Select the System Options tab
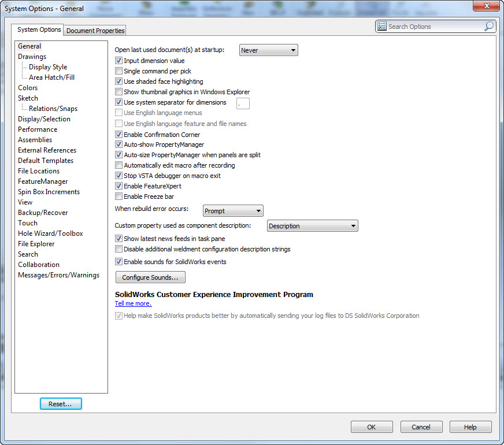Screen dimensions: 504x445 click(39, 30)
